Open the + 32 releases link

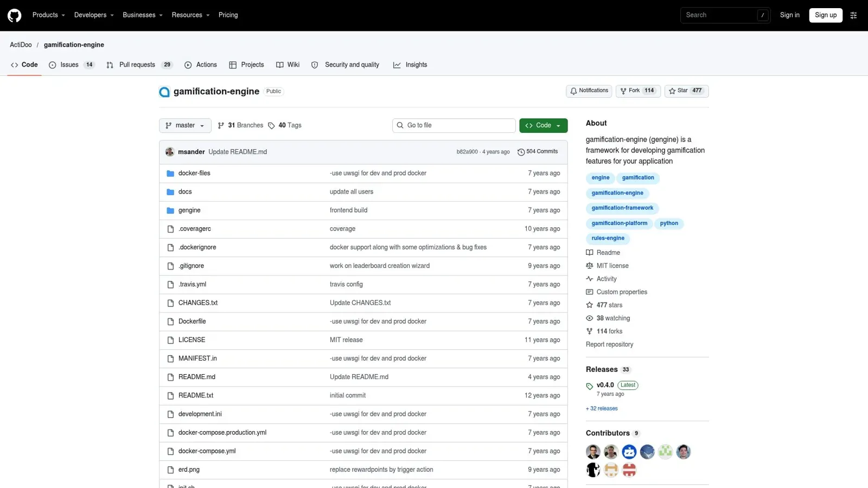click(602, 409)
